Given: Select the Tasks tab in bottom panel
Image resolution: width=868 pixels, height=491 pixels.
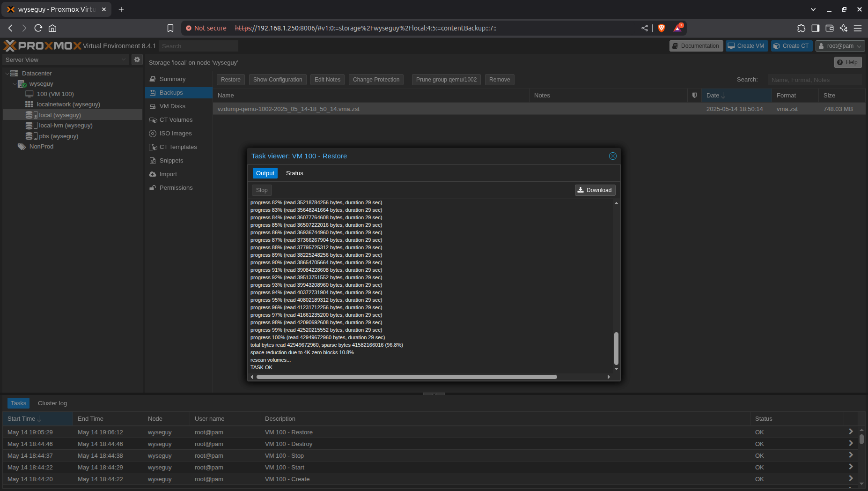Looking at the screenshot, I should tap(19, 403).
